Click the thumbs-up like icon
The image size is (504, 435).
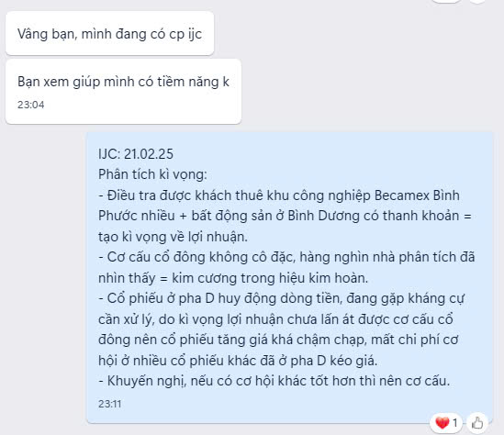(x=477, y=422)
